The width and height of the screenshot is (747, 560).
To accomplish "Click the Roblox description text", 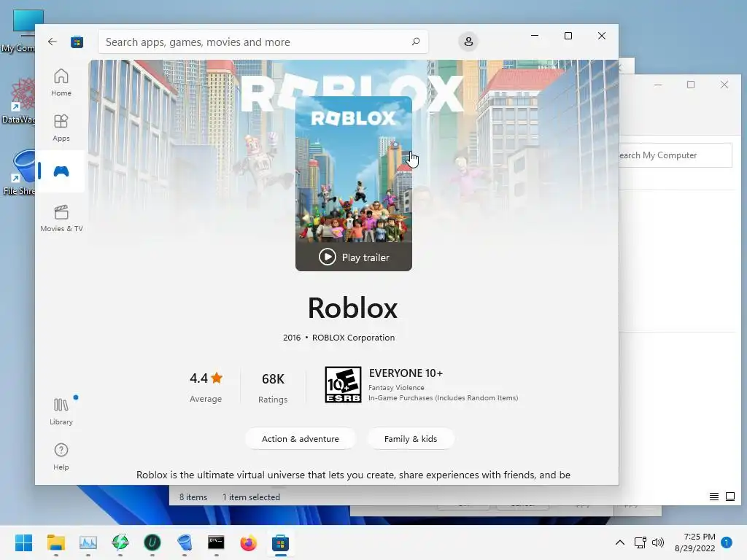I will (x=353, y=475).
